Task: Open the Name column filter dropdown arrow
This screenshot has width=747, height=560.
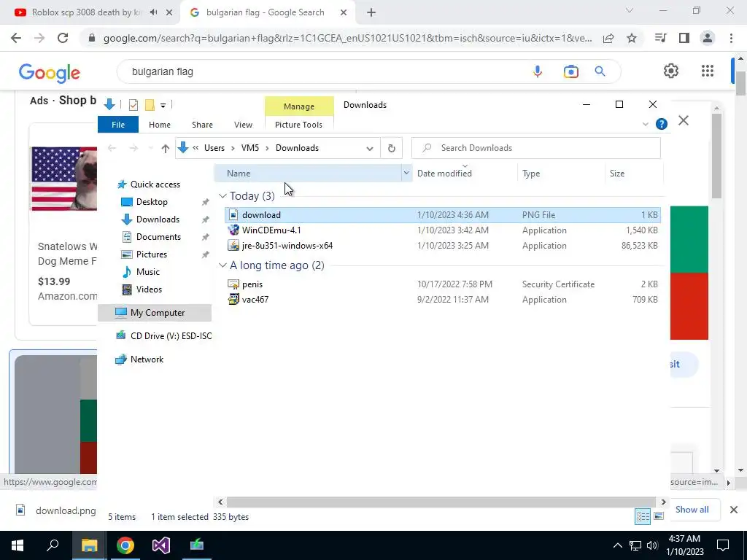Action: [x=406, y=174]
